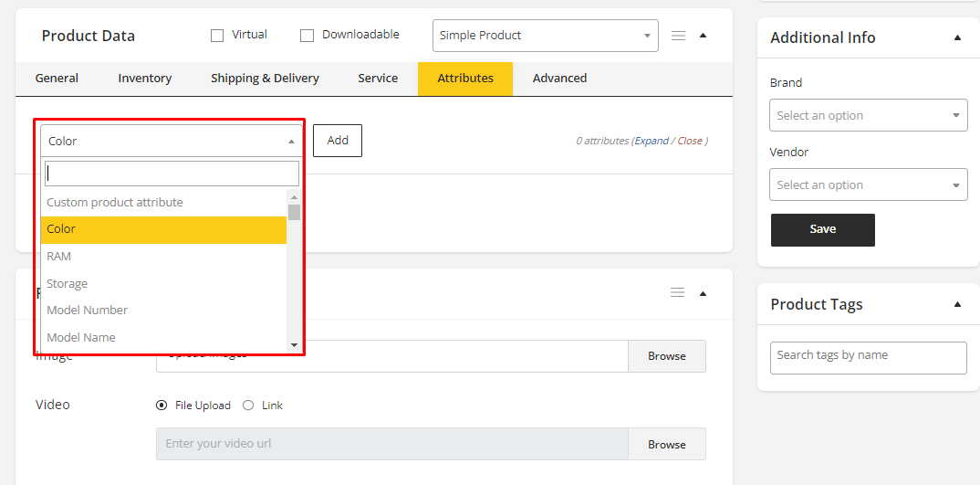Tick the Downloadable checkbox
This screenshot has width=980, height=485.
[x=307, y=36]
